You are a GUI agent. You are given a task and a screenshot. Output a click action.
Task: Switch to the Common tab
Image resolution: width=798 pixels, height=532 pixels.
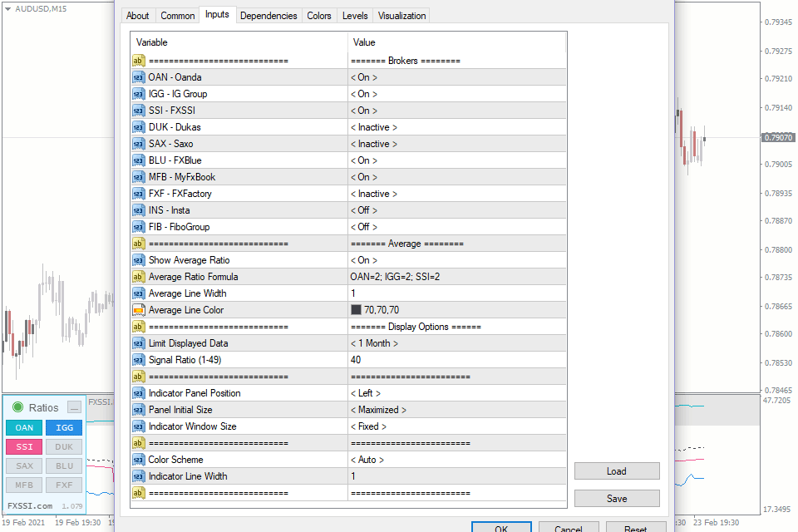(178, 16)
